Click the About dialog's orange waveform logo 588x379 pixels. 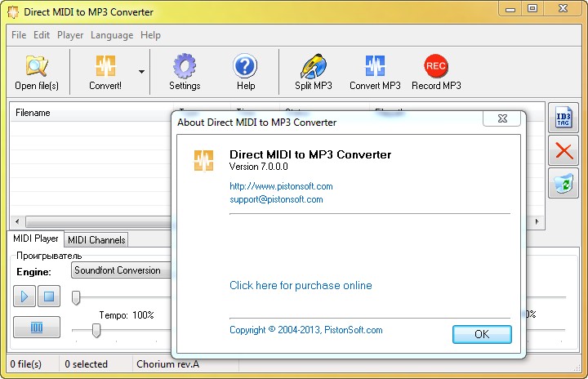tap(203, 160)
